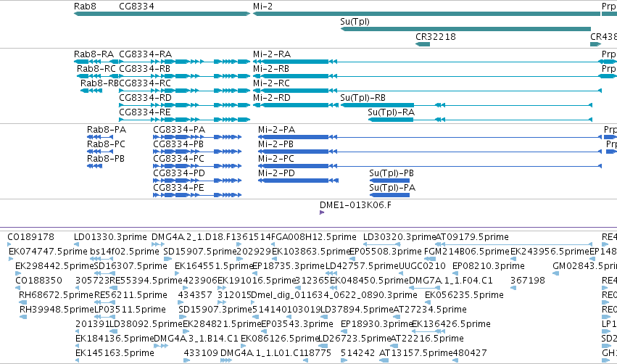Click EST LD30320.3prime

click(399, 237)
